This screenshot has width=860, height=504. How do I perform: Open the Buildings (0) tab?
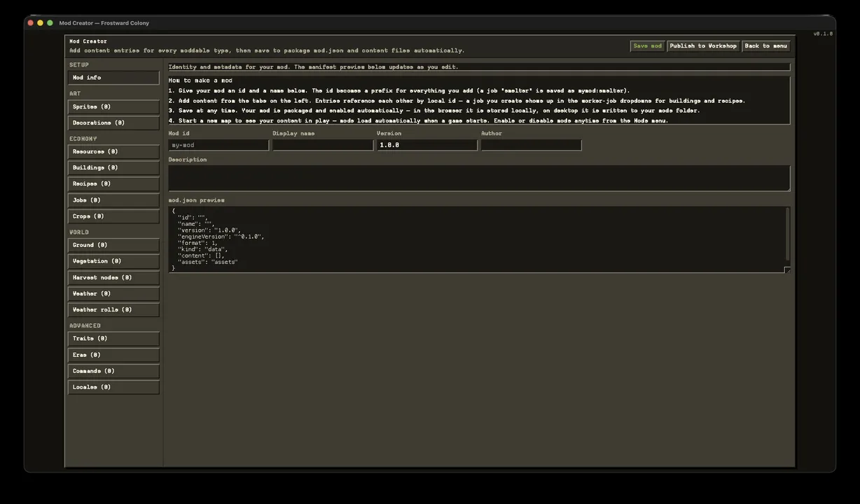113,168
